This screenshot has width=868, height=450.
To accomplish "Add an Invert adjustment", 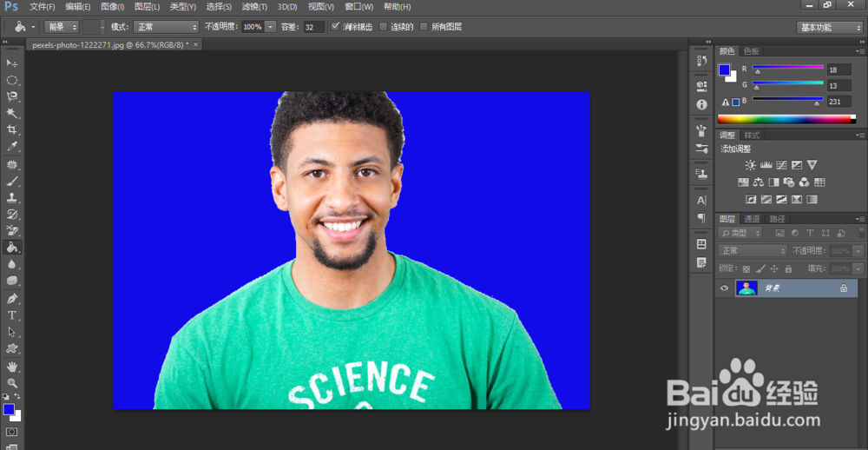I will tap(751, 200).
